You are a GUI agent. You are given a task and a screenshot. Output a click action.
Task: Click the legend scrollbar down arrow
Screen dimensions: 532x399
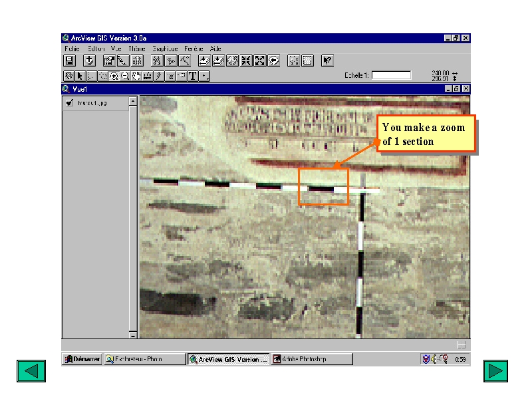(133, 335)
